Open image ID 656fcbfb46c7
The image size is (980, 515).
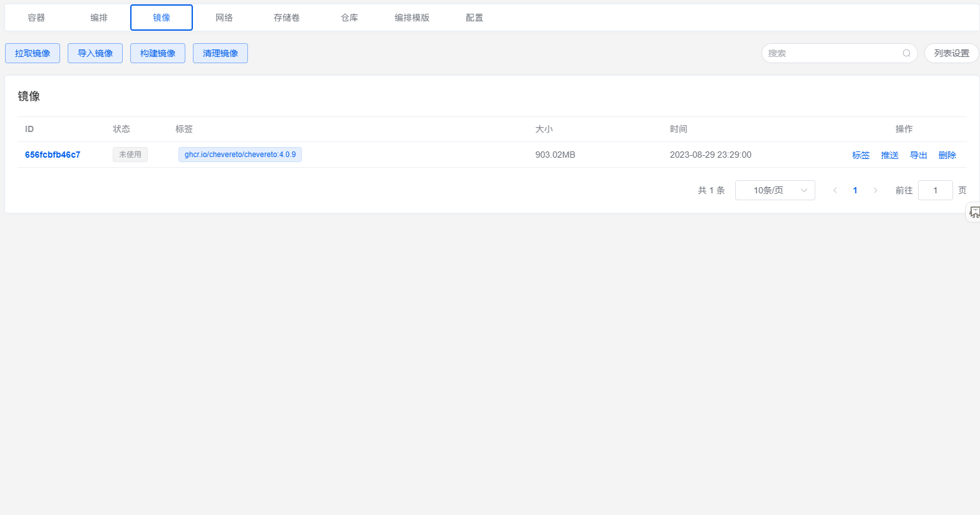[53, 155]
